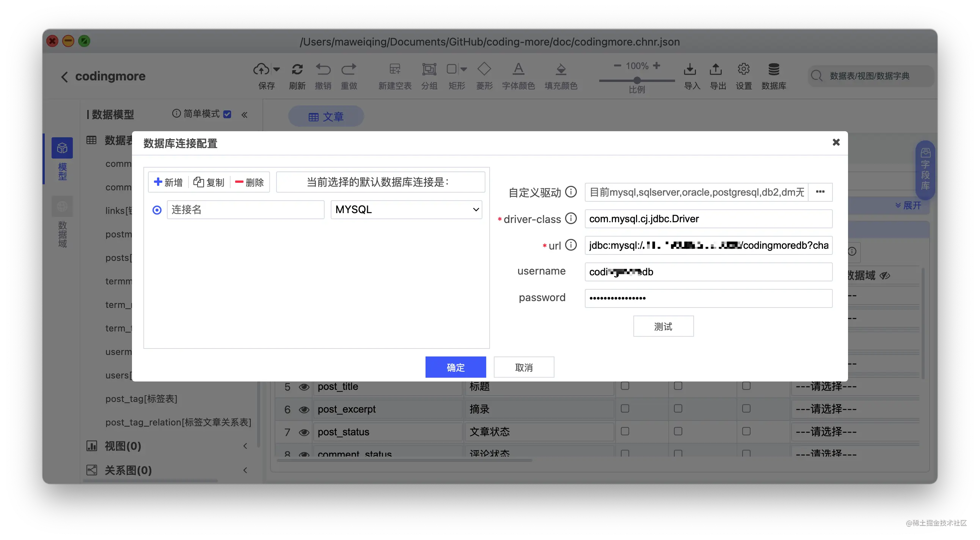Screen dimensions: 980x540
Task: Open Settings gear icon
Action: point(743,69)
